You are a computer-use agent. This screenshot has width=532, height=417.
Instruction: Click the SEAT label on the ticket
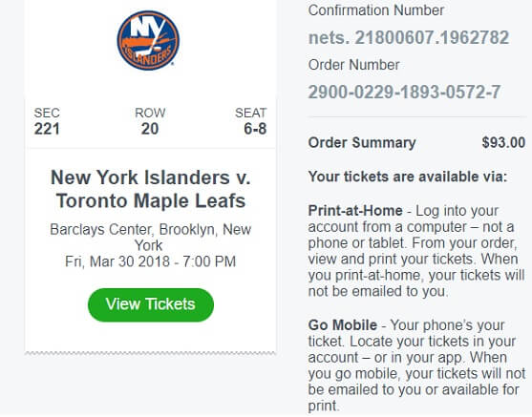click(x=251, y=113)
